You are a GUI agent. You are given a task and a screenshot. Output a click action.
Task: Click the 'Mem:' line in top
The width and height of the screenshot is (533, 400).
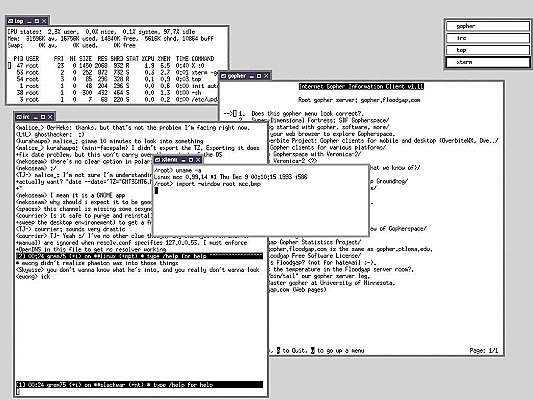click(x=110, y=38)
